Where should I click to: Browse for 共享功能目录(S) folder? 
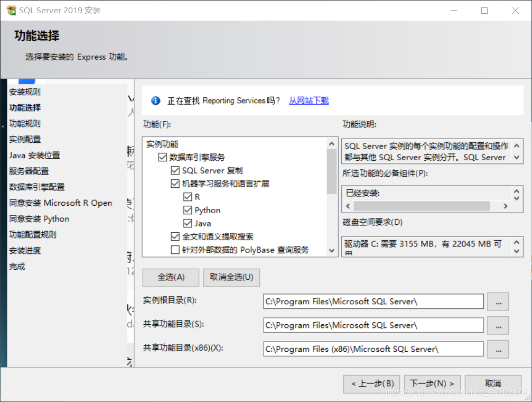(x=498, y=325)
